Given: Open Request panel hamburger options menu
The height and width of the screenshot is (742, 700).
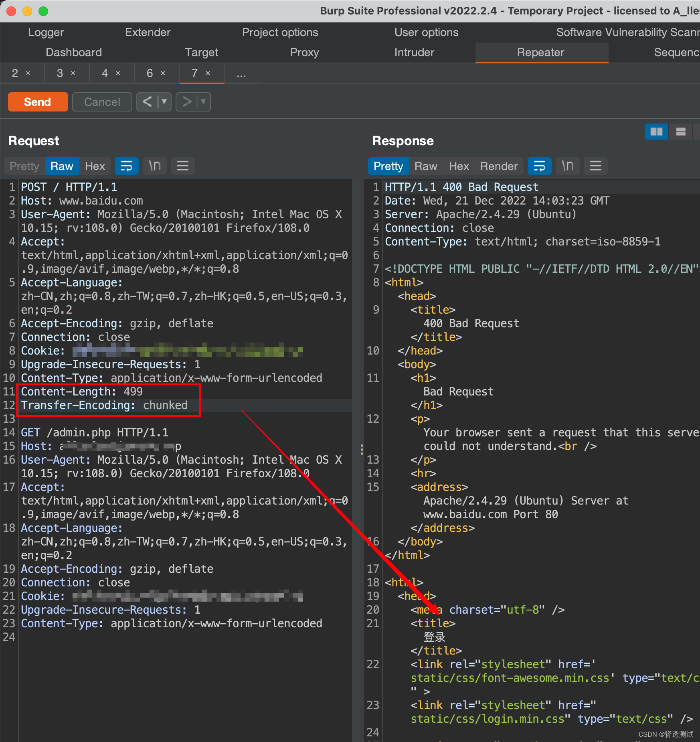Looking at the screenshot, I should 183,166.
